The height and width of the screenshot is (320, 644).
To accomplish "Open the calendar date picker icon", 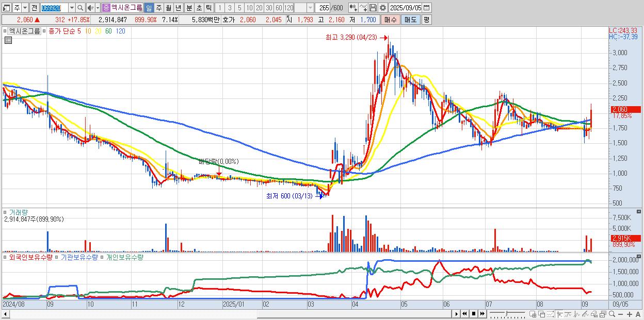I will (426, 8).
